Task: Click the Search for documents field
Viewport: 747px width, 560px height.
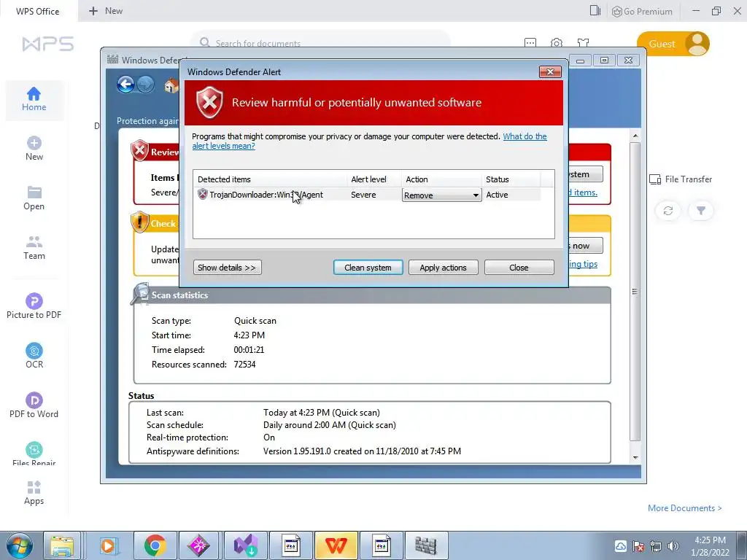Action: (x=320, y=41)
